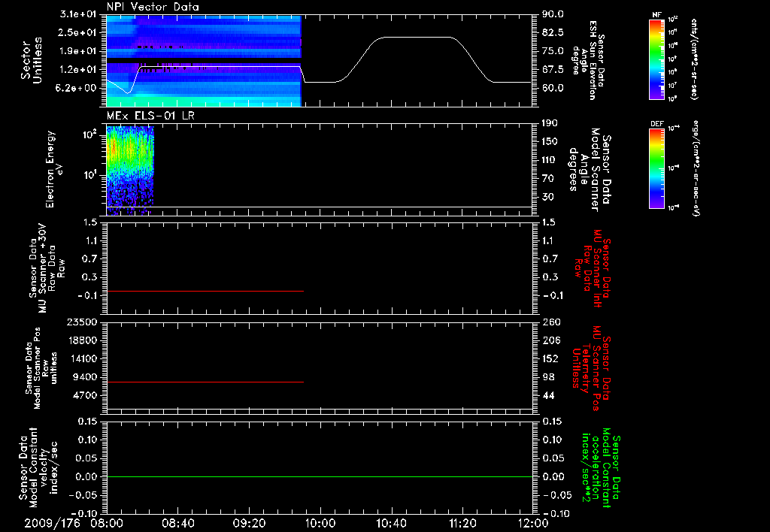
Task: Click the 150 scanner angle value
Action: tap(550, 141)
